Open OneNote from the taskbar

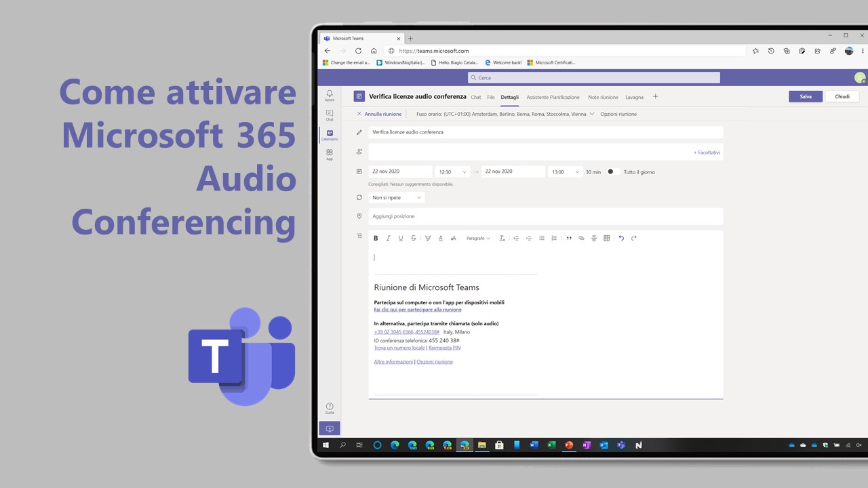click(587, 445)
